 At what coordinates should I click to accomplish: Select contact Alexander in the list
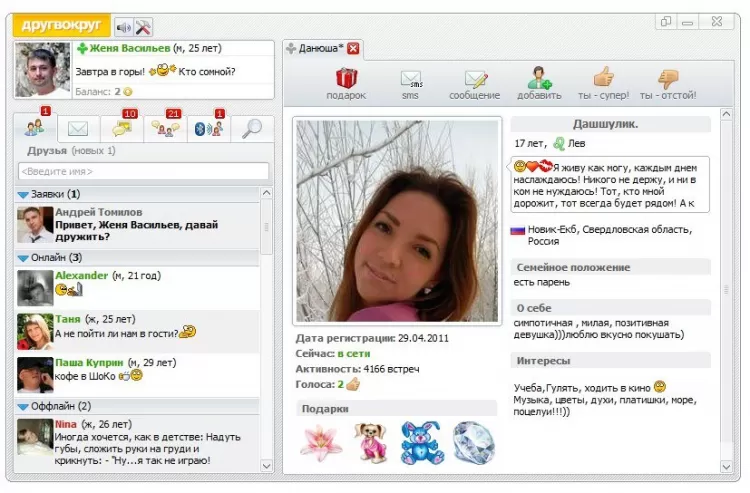[138, 288]
